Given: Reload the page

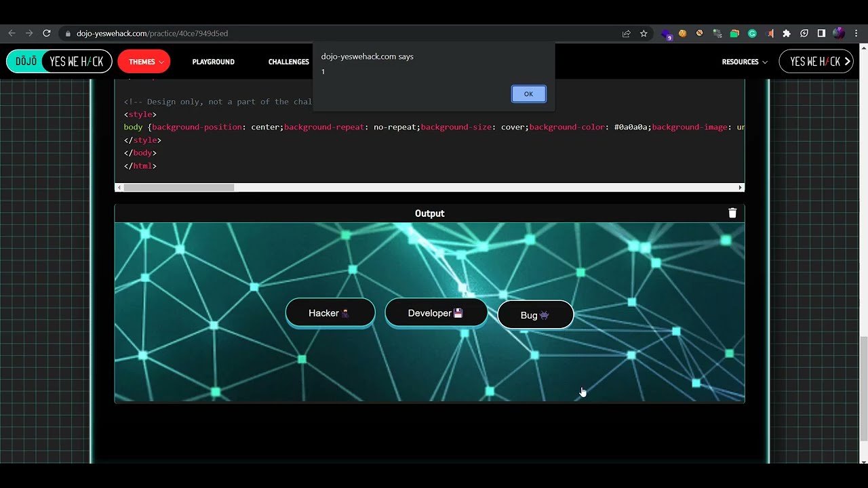Looking at the screenshot, I should pos(47,33).
